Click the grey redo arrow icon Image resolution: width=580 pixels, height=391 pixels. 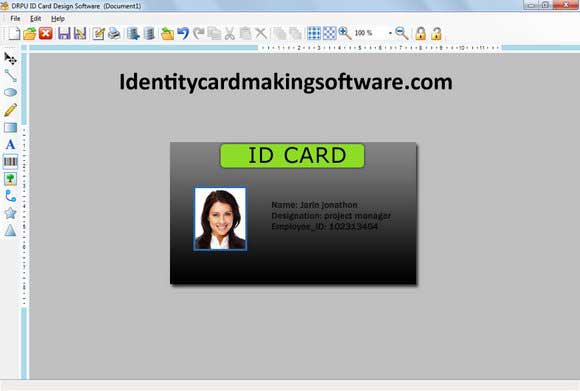pos(199,33)
